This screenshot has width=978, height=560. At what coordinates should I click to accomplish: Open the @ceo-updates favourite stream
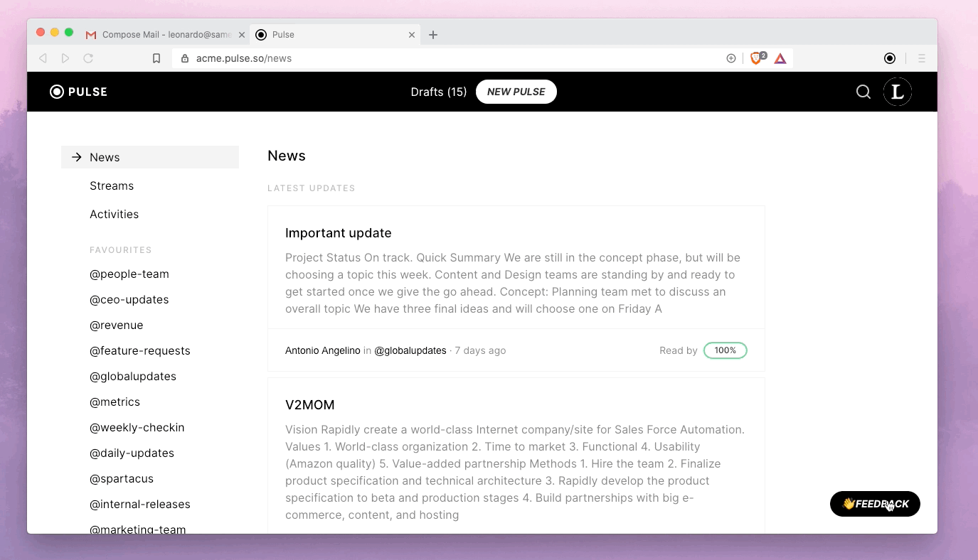(129, 299)
